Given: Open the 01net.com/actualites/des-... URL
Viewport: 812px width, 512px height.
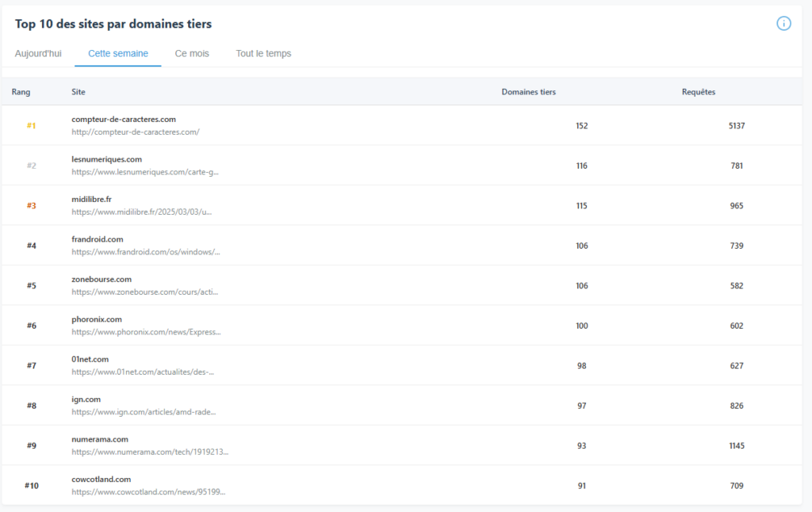Looking at the screenshot, I should (143, 372).
